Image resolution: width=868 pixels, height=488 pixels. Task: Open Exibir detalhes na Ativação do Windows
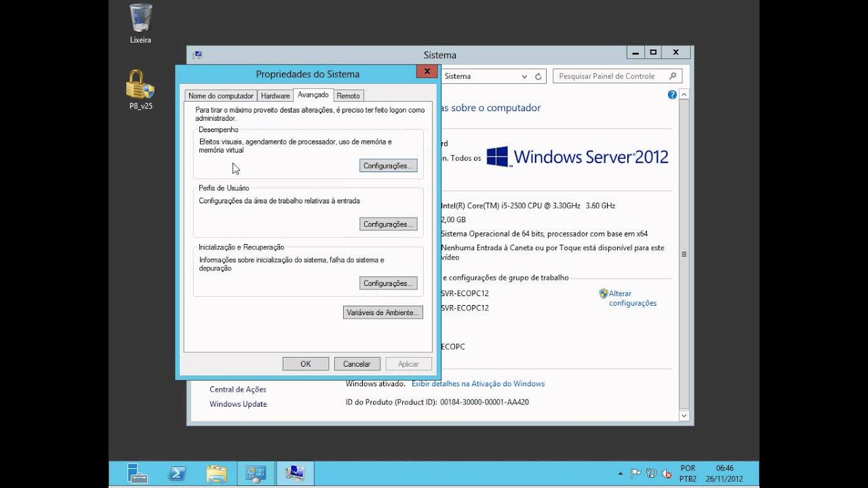(x=478, y=384)
